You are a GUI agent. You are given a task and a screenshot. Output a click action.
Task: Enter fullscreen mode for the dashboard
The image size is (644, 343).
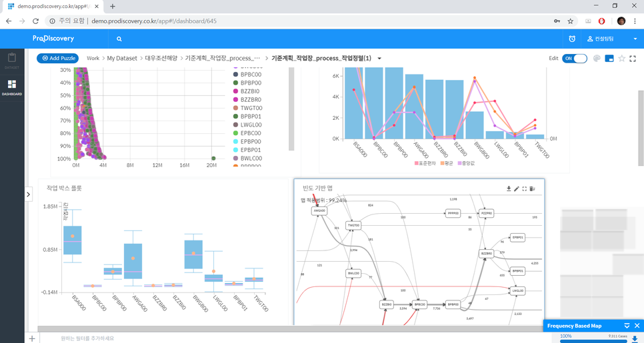coord(633,59)
